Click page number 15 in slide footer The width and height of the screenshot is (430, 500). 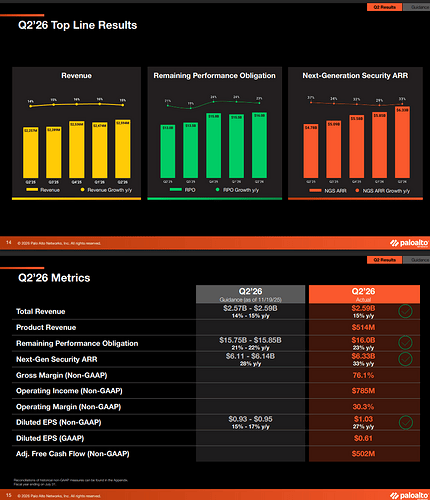click(9, 495)
